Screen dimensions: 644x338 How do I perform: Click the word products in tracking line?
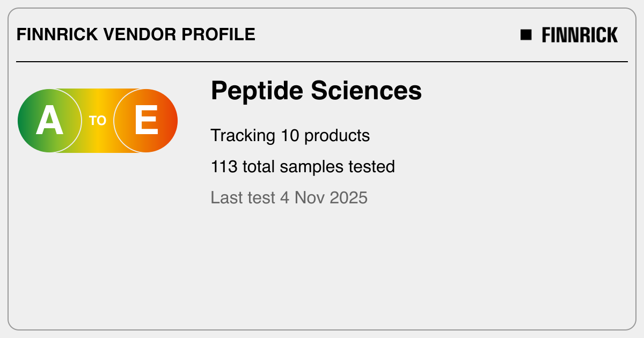click(x=337, y=136)
